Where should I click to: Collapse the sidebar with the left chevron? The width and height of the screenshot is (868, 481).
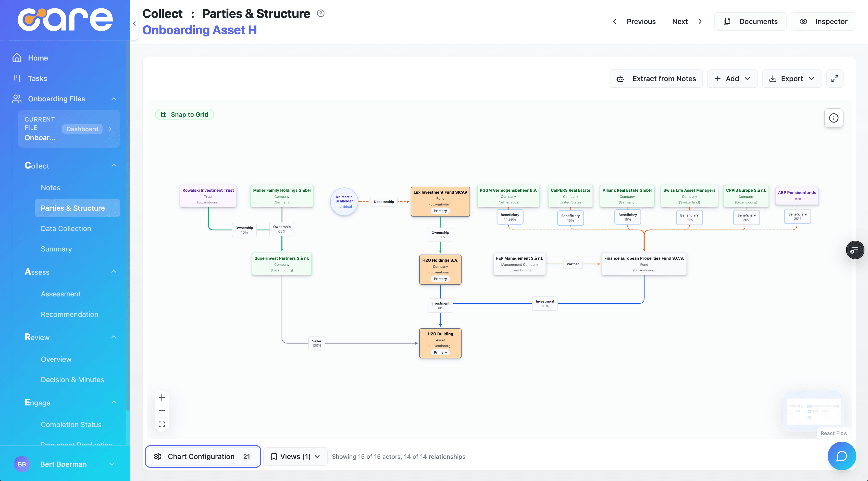134,23
